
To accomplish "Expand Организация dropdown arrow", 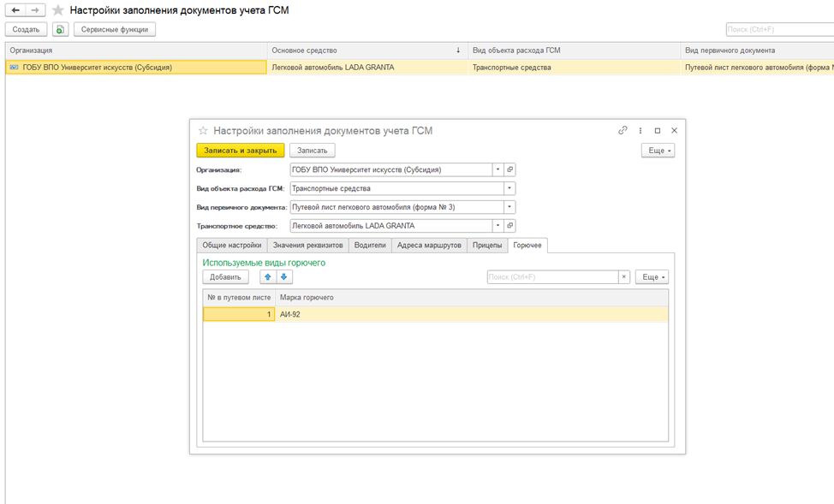I will (497, 169).
